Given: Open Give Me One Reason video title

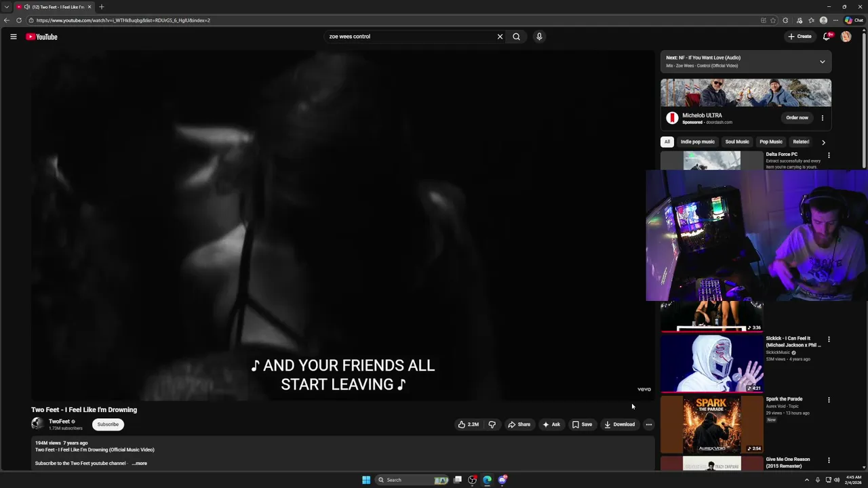Looking at the screenshot, I should (788, 463).
